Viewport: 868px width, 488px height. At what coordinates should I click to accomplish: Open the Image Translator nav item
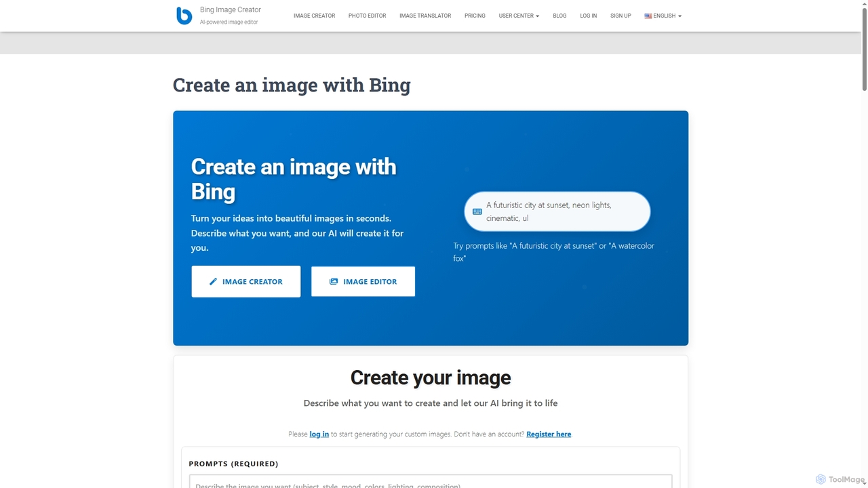[425, 16]
